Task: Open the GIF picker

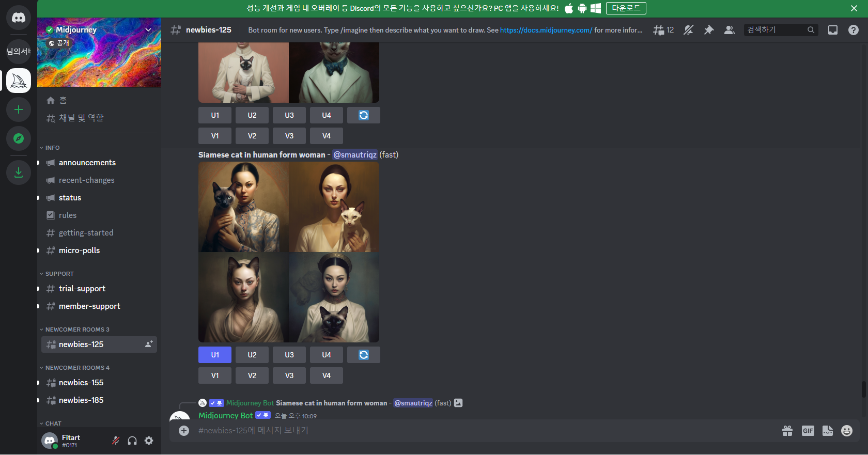Action: click(x=808, y=431)
